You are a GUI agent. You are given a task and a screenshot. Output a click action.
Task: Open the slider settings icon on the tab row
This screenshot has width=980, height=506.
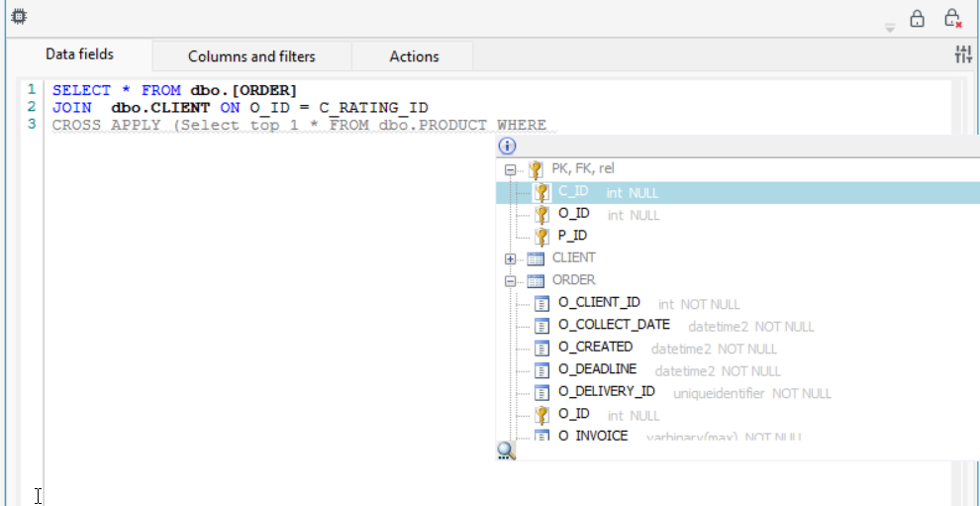pos(963,55)
